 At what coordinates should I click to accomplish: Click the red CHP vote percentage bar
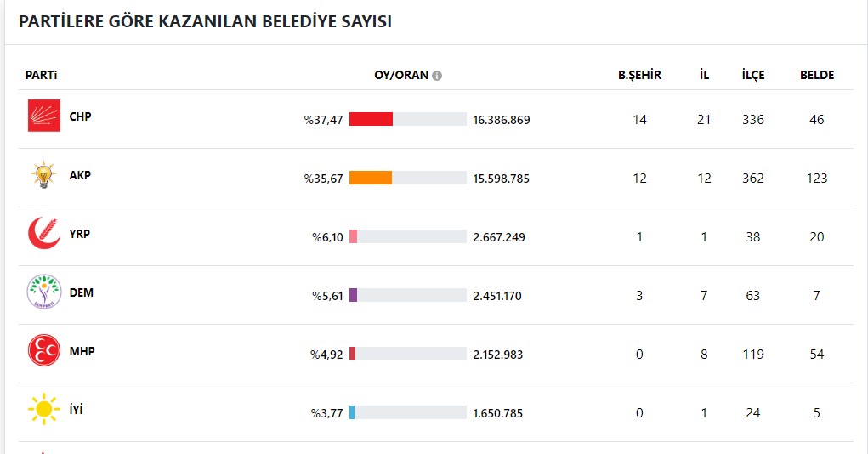pos(372,120)
